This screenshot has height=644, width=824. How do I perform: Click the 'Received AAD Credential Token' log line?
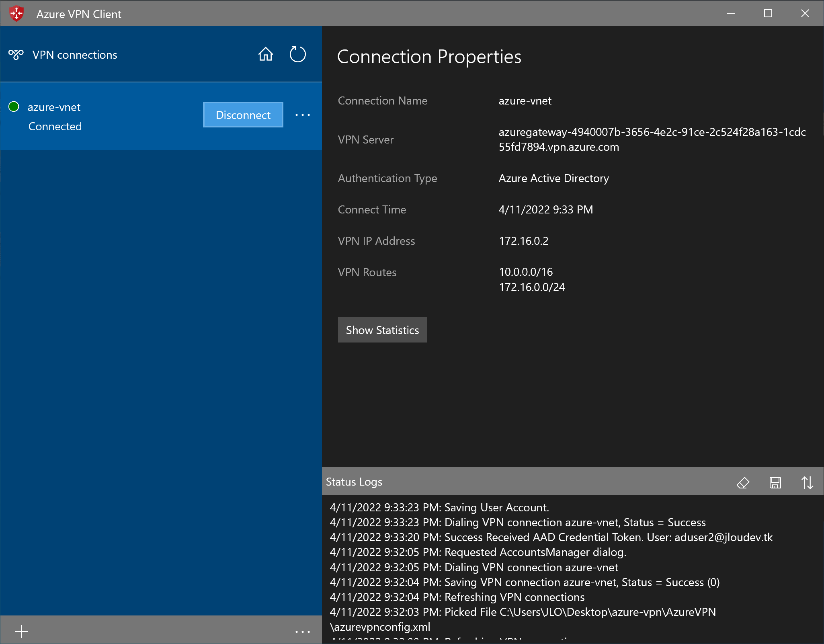point(551,537)
